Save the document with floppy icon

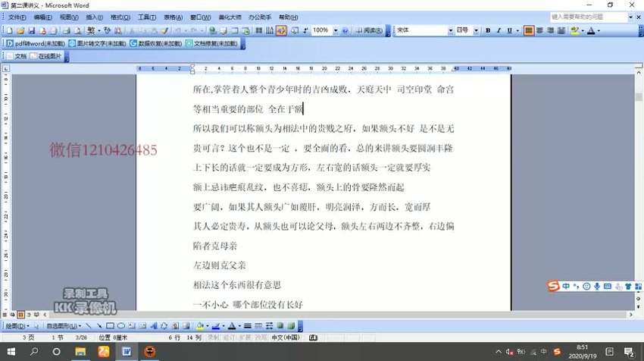[32, 30]
